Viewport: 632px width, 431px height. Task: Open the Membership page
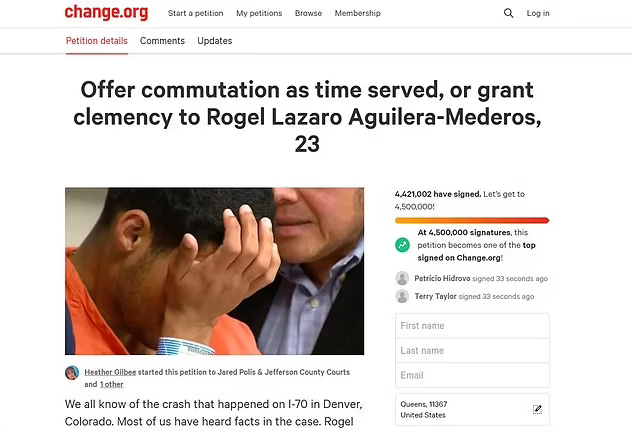tap(358, 13)
